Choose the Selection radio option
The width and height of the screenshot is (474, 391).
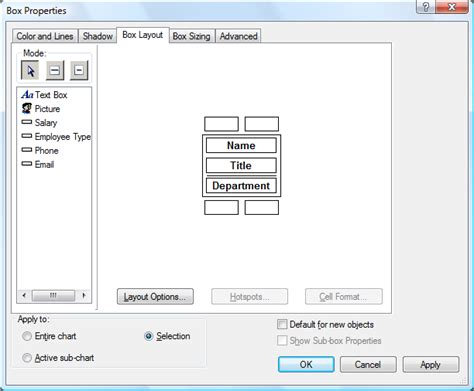(x=149, y=336)
